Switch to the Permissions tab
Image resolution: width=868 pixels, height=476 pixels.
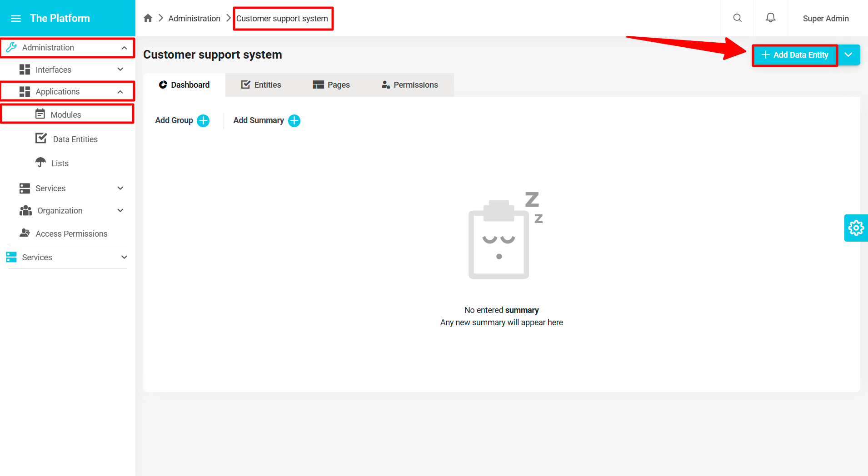click(x=409, y=85)
